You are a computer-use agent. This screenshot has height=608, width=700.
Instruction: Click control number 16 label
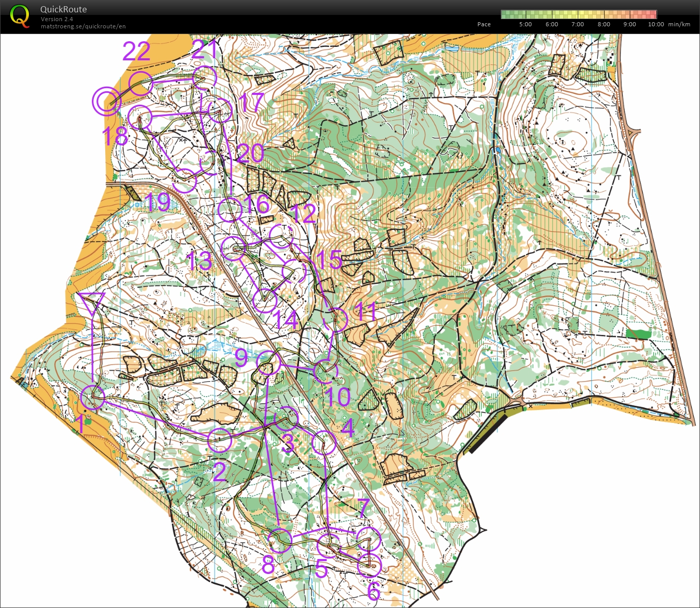click(x=257, y=204)
